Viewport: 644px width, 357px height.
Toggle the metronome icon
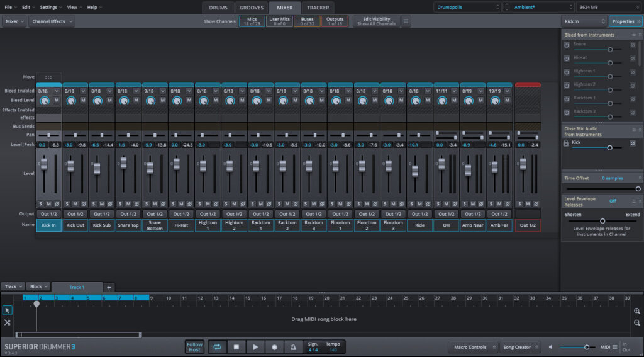(x=293, y=347)
